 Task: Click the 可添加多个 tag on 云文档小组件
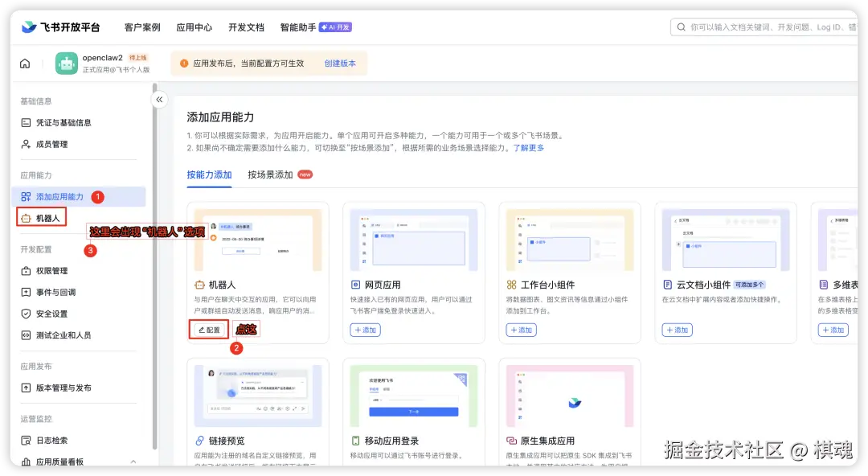750,285
